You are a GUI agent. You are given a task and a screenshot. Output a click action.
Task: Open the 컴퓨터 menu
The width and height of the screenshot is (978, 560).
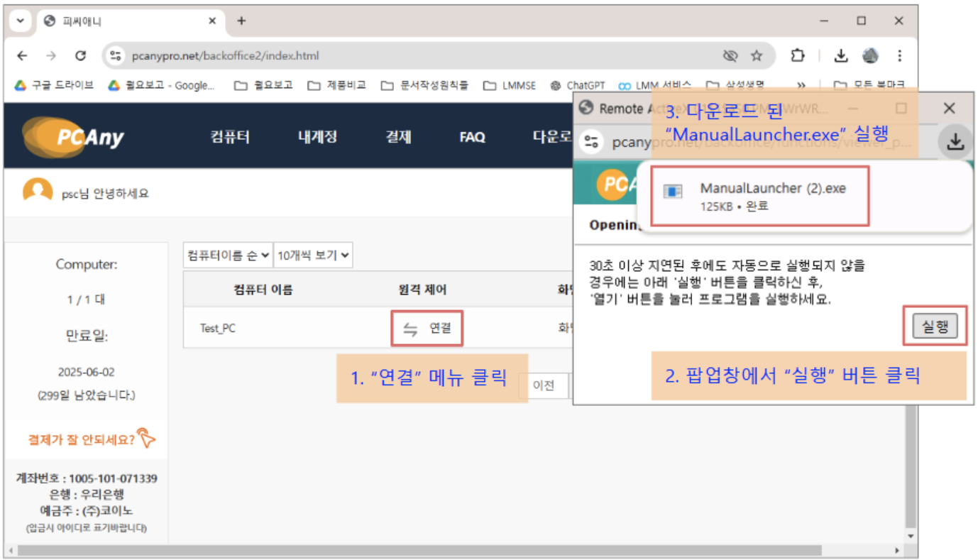click(x=230, y=137)
